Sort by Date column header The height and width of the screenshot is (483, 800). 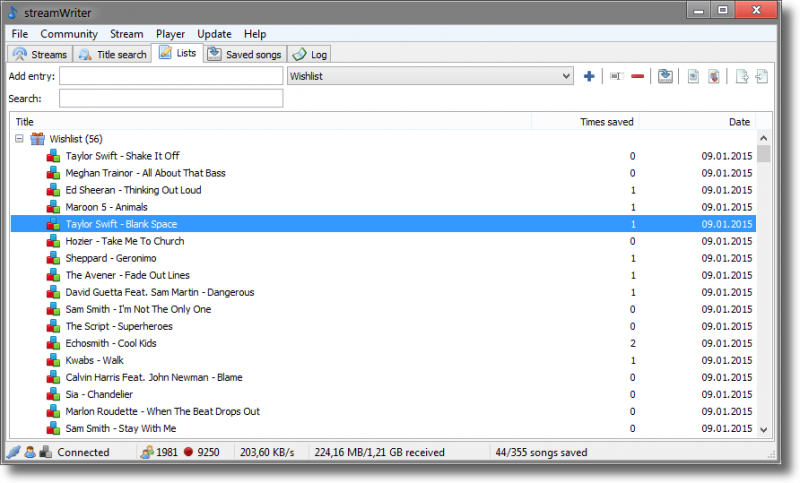[x=697, y=122]
